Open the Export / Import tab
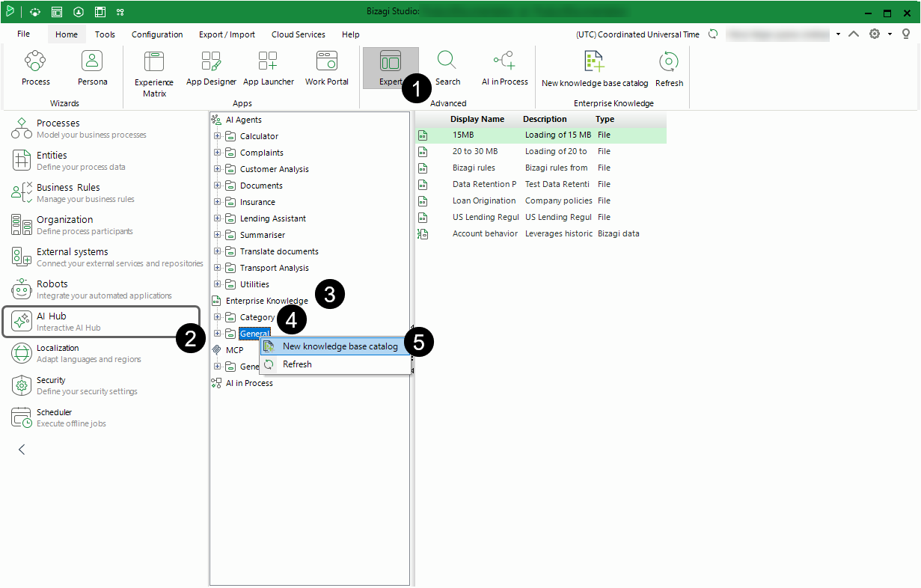The width and height of the screenshot is (921, 588). pos(227,34)
